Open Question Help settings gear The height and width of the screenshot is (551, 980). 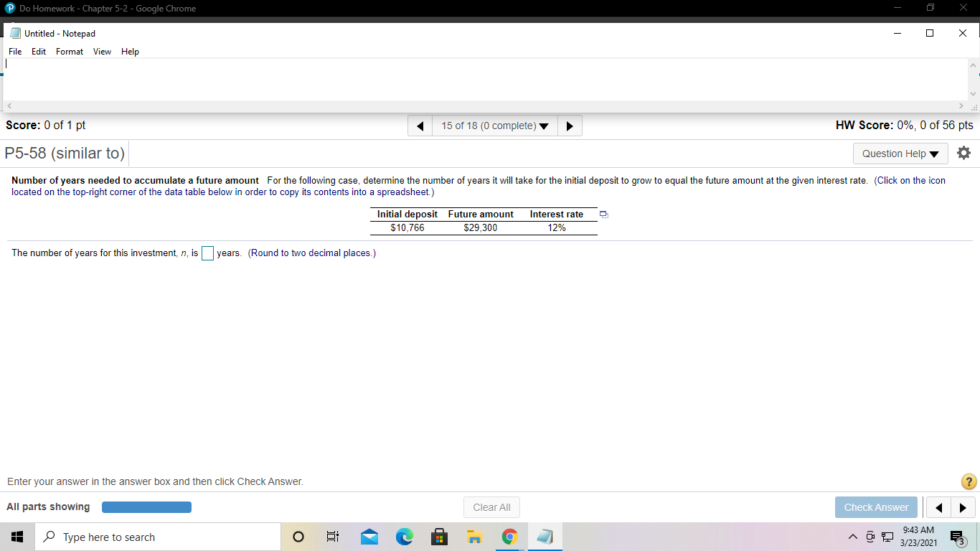[963, 153]
